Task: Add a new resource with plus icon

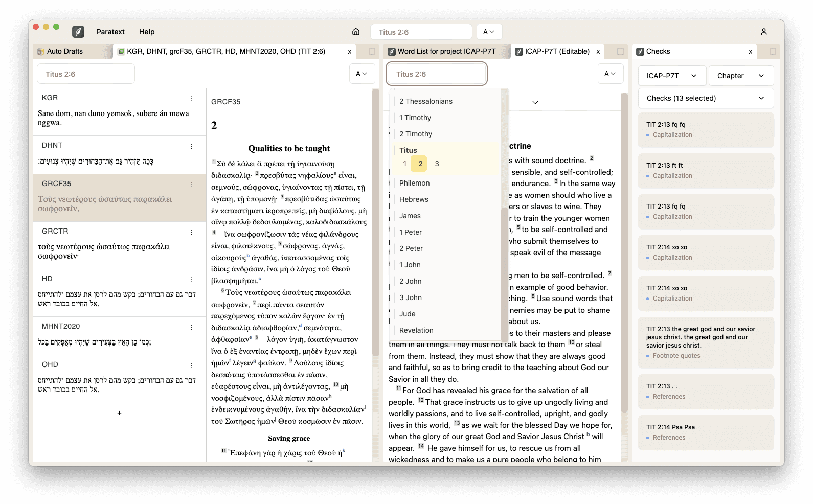Action: [x=119, y=413]
